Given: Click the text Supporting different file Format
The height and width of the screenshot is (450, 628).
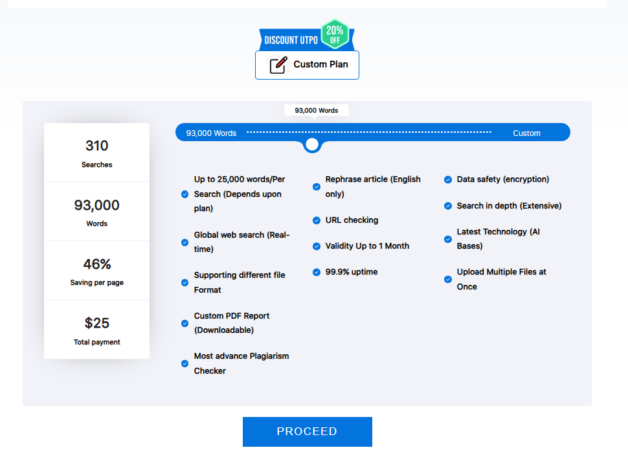Looking at the screenshot, I should point(240,282).
